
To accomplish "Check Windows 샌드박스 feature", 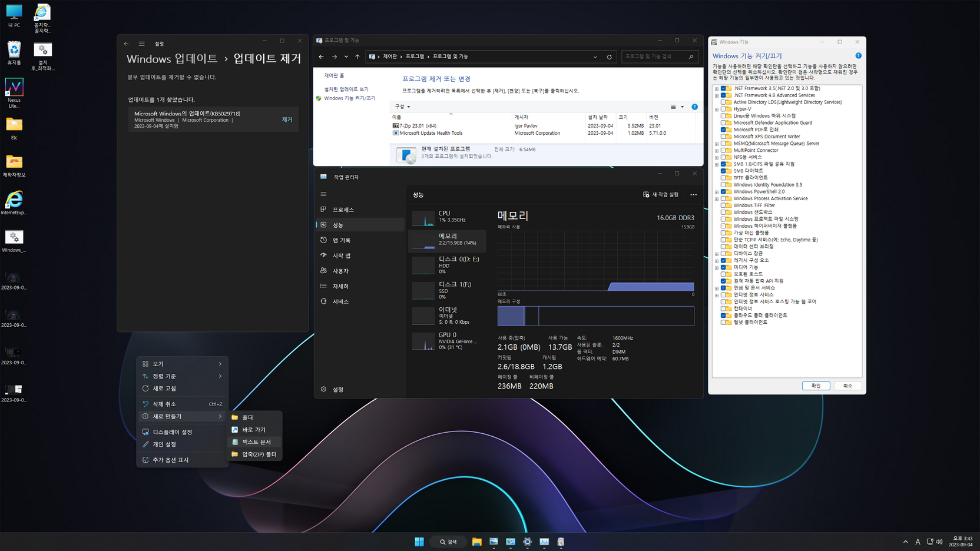I will pyautogui.click(x=723, y=212).
